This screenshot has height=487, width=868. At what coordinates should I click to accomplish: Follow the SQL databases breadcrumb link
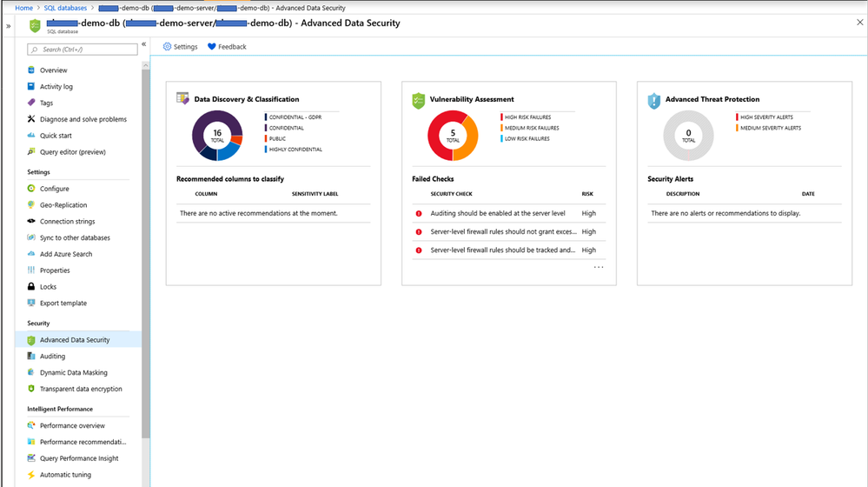[x=65, y=8]
